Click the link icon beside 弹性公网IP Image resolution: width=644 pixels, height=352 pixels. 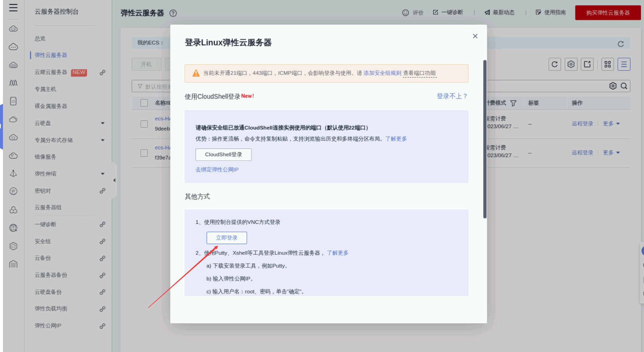pos(103,326)
